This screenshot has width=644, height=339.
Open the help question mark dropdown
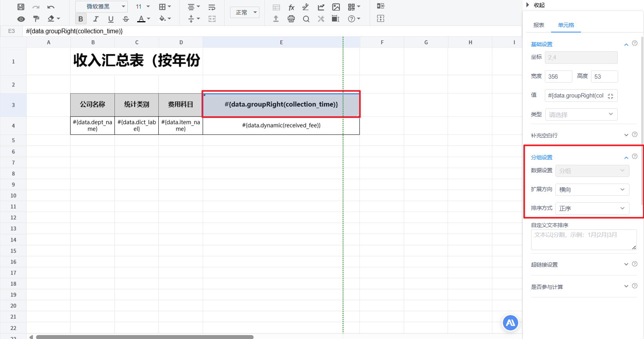[x=354, y=19]
